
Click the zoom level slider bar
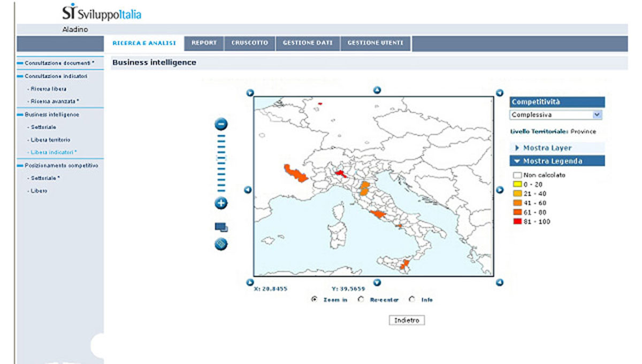click(x=221, y=163)
